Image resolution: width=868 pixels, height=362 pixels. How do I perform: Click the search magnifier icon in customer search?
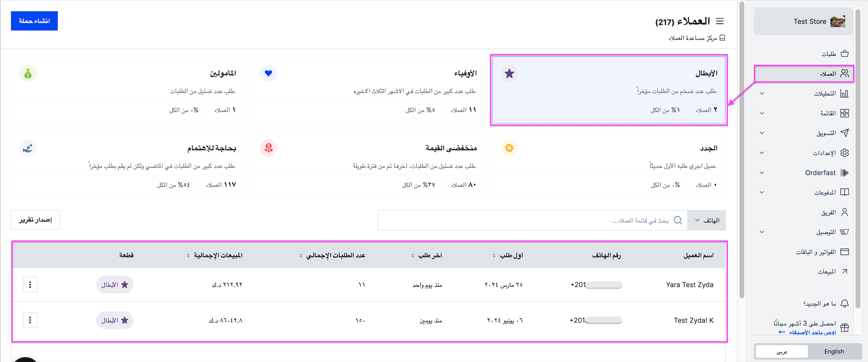[678, 220]
